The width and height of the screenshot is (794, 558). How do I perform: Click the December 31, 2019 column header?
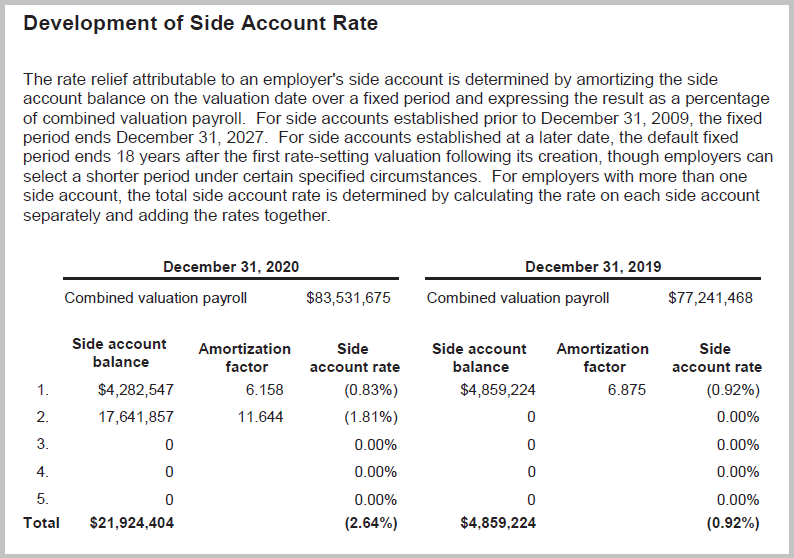593,266
